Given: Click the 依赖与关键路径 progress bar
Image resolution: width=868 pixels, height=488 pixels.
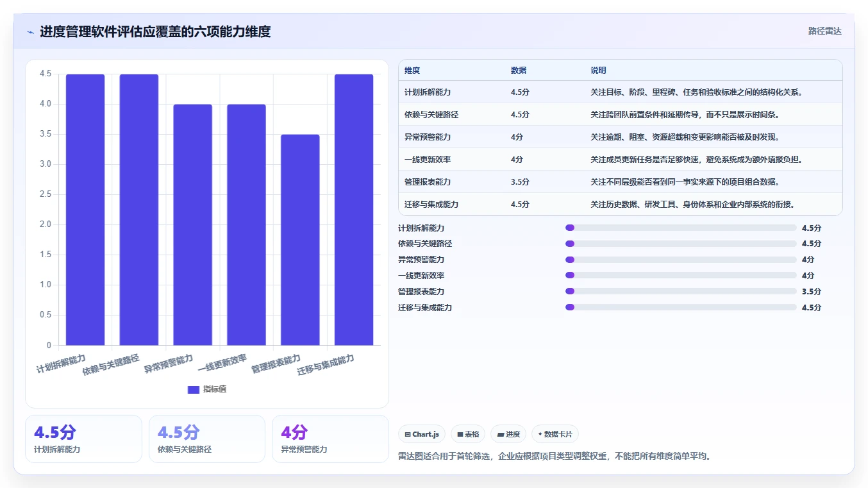Looking at the screenshot, I should pyautogui.click(x=681, y=244).
